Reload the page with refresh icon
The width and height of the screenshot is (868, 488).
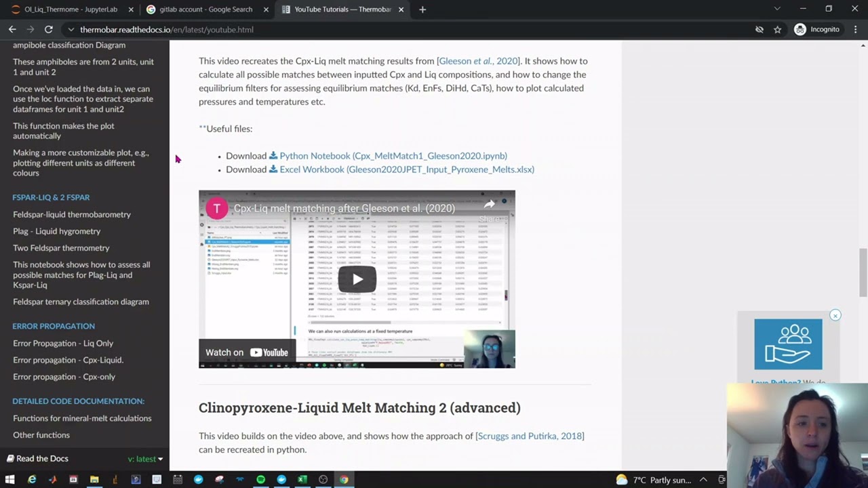tap(49, 29)
